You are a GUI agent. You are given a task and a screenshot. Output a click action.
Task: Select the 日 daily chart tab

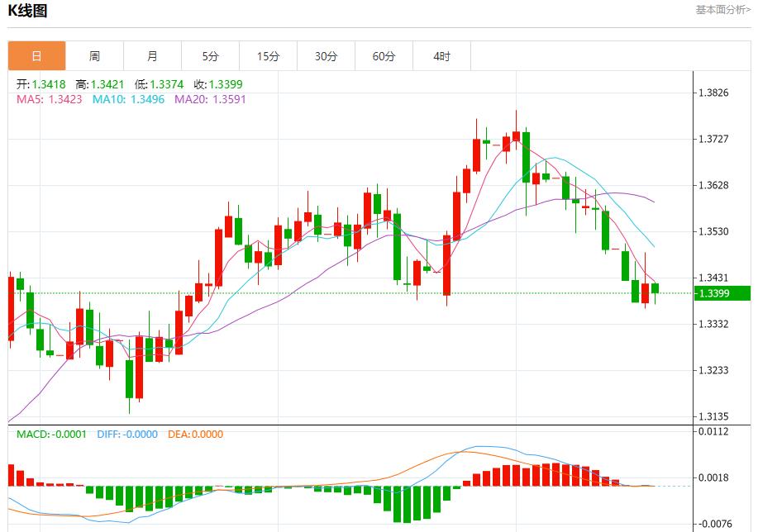point(36,56)
